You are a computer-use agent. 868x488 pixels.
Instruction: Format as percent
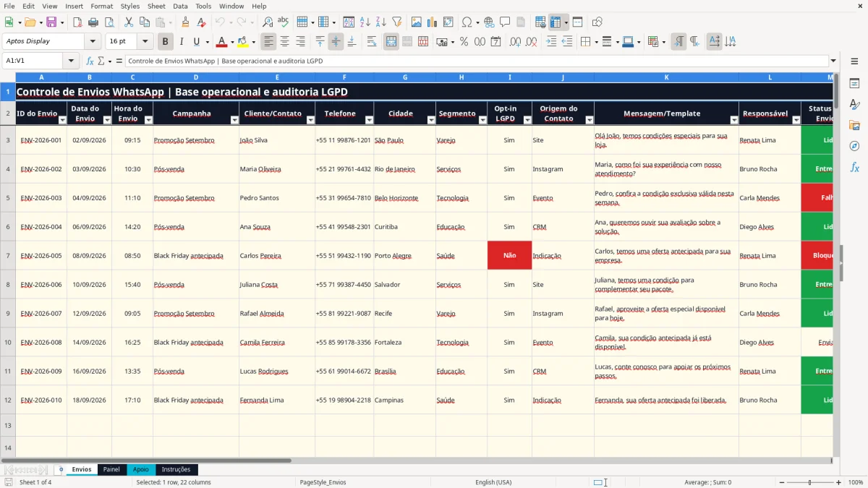point(464,42)
